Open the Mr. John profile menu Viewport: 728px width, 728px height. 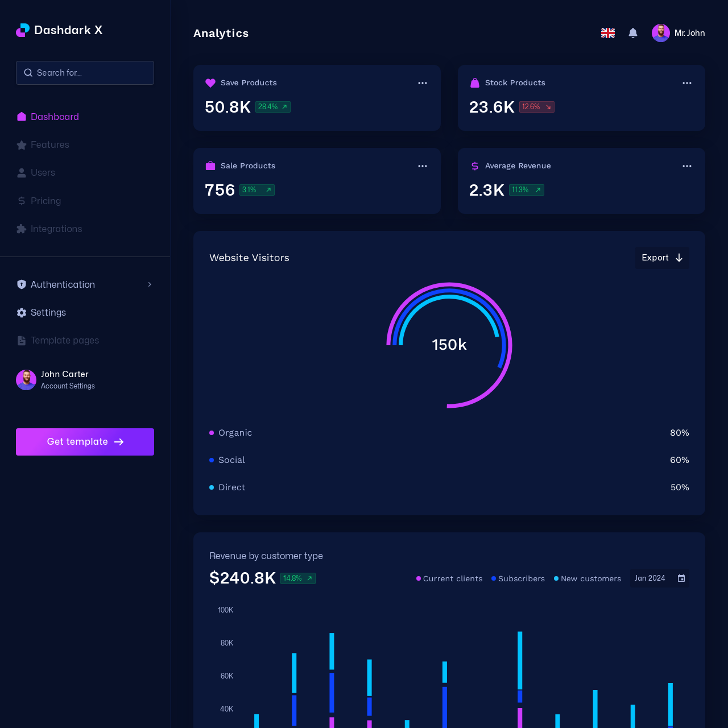click(679, 33)
